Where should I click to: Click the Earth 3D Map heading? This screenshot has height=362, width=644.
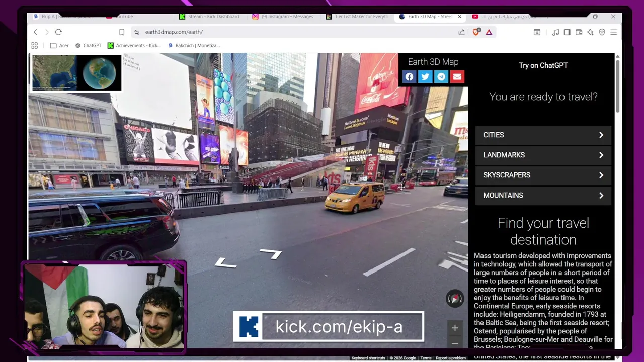click(x=433, y=62)
